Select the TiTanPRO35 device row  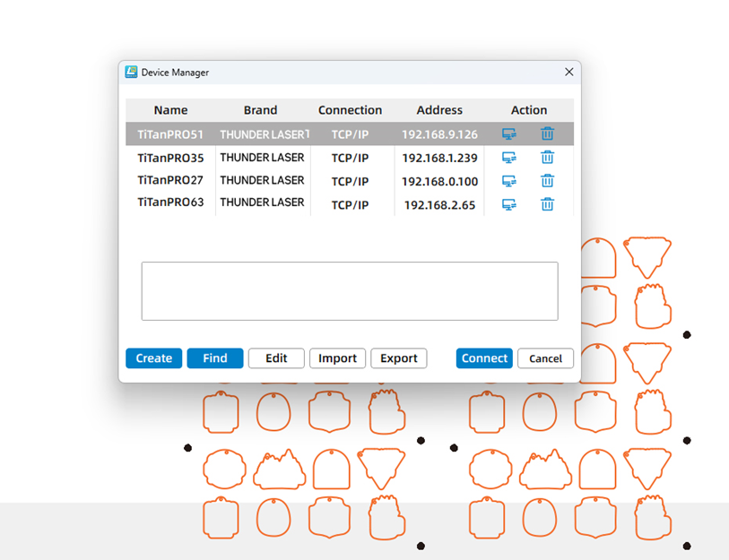coord(170,158)
